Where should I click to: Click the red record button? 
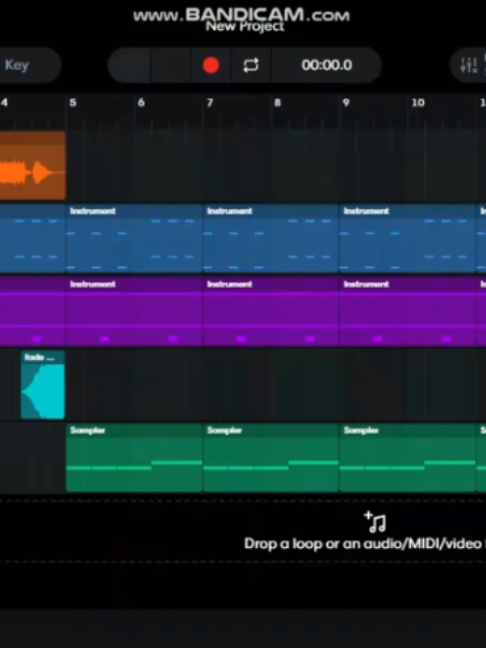(211, 65)
